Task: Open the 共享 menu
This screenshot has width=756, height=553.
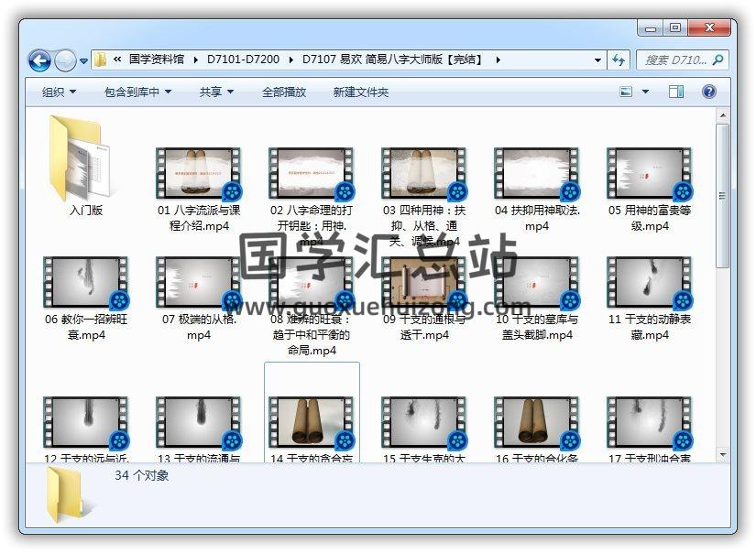Action: point(216,92)
